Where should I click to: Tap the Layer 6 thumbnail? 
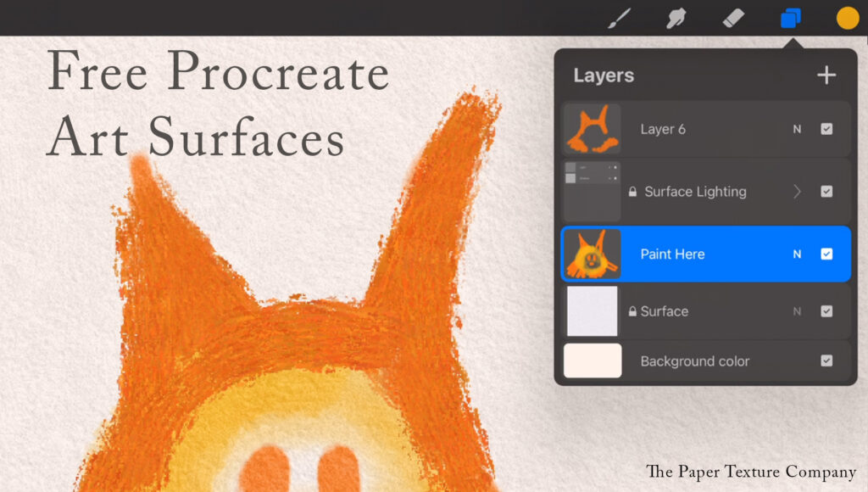point(591,129)
